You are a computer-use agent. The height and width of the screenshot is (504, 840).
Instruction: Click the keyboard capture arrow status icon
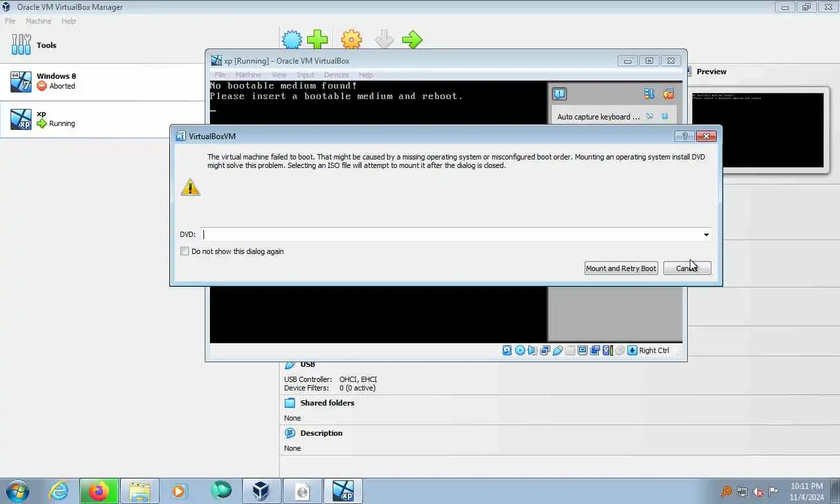tap(632, 350)
